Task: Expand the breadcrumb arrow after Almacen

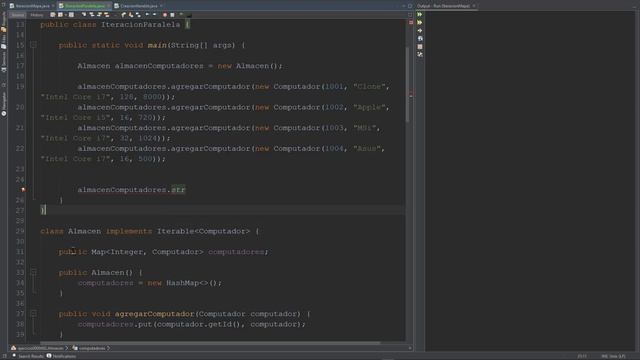Action: pyautogui.click(x=67, y=348)
